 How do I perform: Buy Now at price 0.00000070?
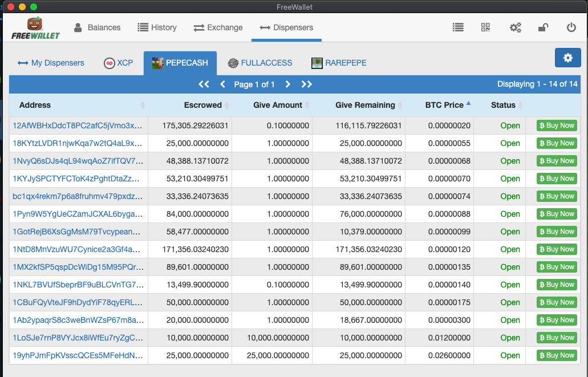coord(557,179)
